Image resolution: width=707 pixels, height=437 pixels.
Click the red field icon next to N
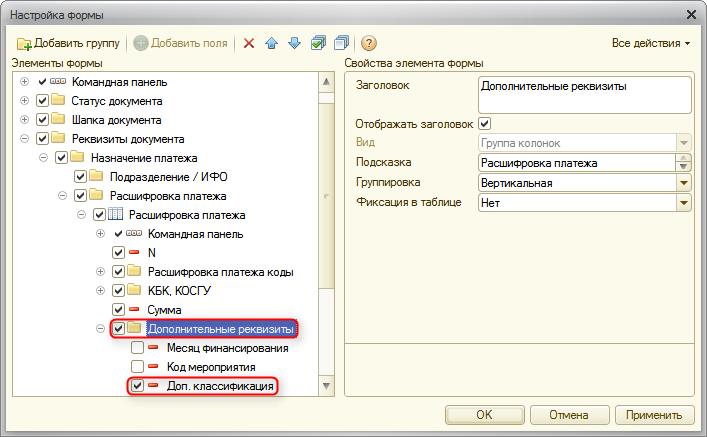[134, 252]
